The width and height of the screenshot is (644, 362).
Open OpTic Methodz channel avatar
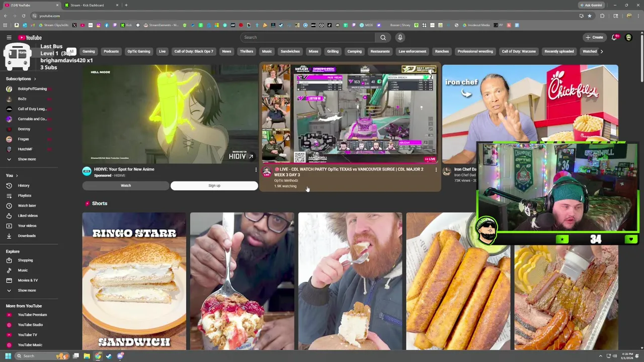pos(267,172)
